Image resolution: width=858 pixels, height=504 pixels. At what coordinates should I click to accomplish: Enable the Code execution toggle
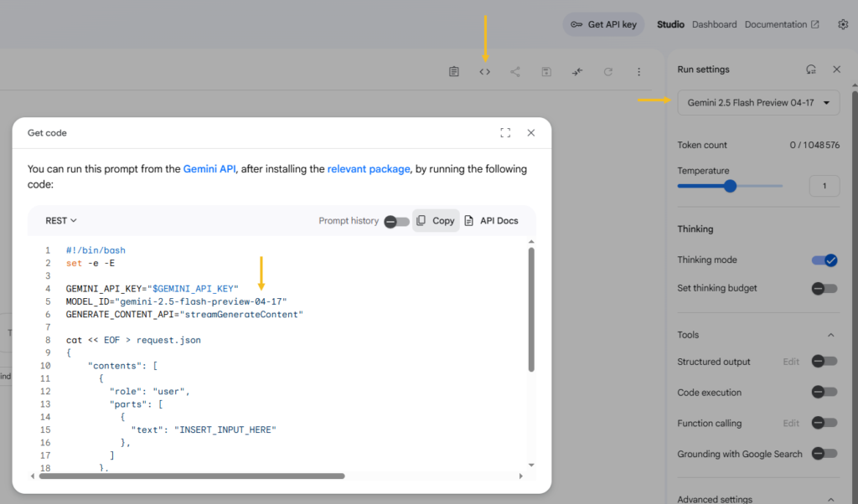824,392
